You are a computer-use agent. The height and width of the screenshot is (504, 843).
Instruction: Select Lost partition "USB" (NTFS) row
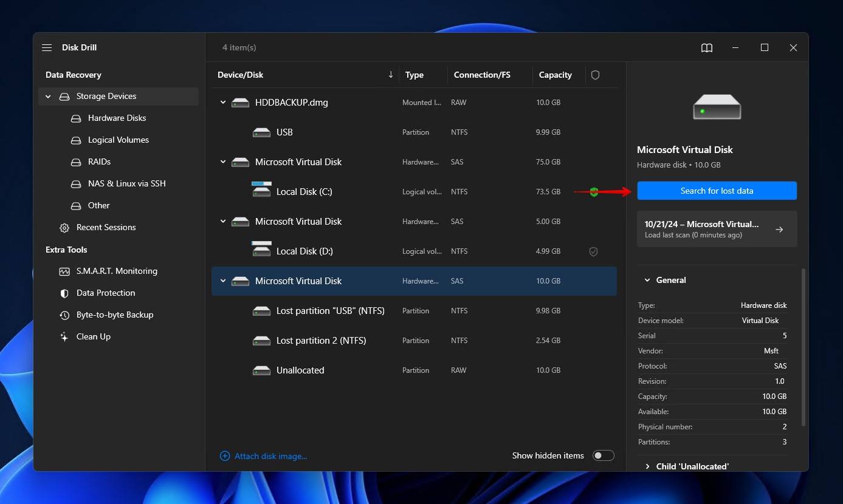point(414,311)
